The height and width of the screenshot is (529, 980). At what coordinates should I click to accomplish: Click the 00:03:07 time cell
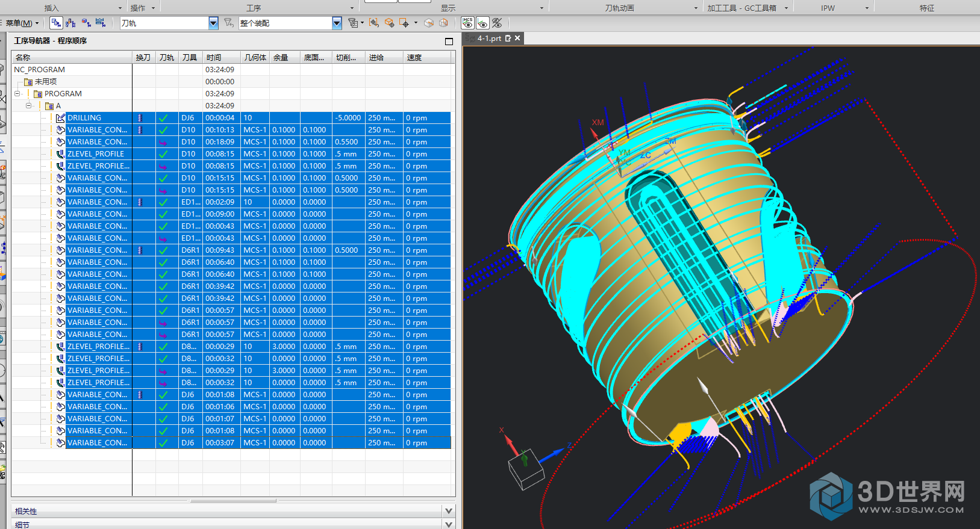coord(221,443)
